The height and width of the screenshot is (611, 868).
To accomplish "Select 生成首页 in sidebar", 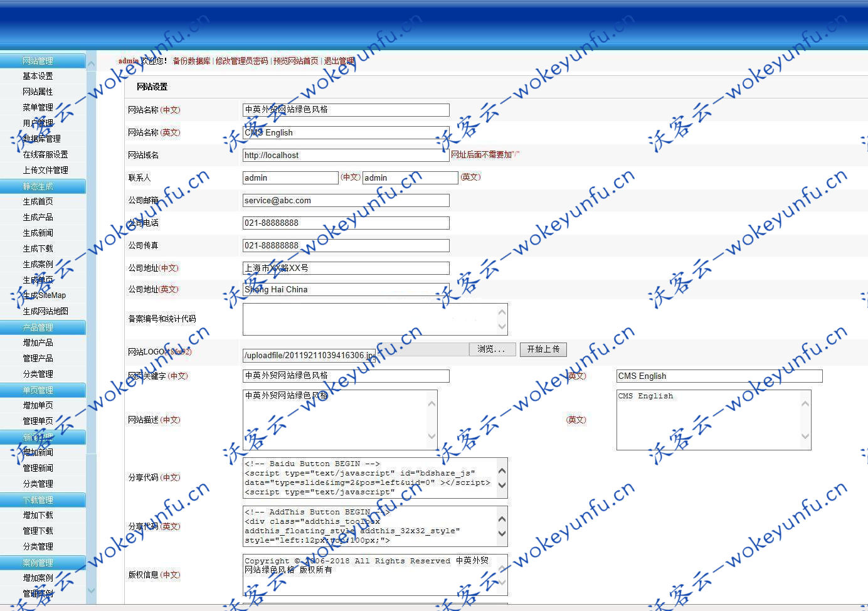I will (x=38, y=201).
